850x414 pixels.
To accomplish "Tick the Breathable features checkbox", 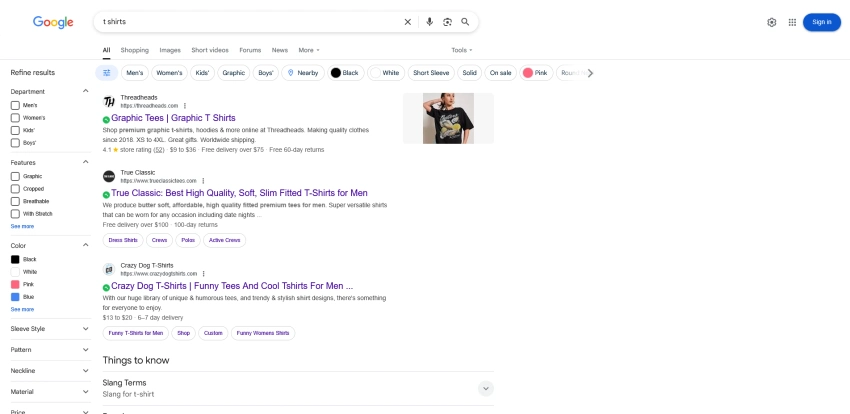I will pos(15,201).
